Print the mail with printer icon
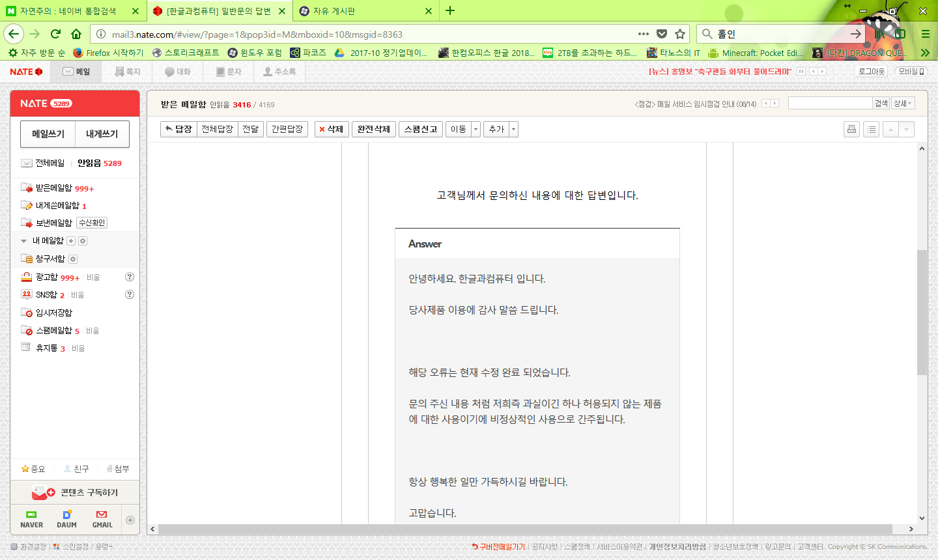 (851, 130)
